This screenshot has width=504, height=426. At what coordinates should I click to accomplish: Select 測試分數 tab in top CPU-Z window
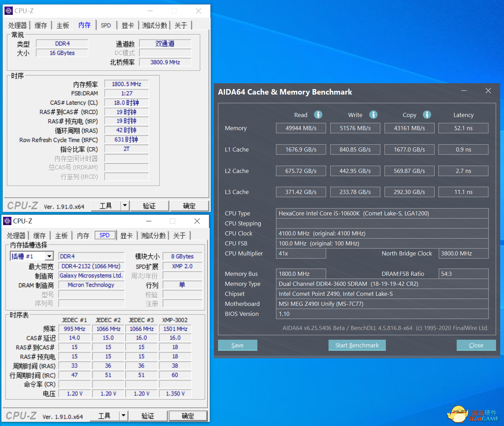(154, 26)
